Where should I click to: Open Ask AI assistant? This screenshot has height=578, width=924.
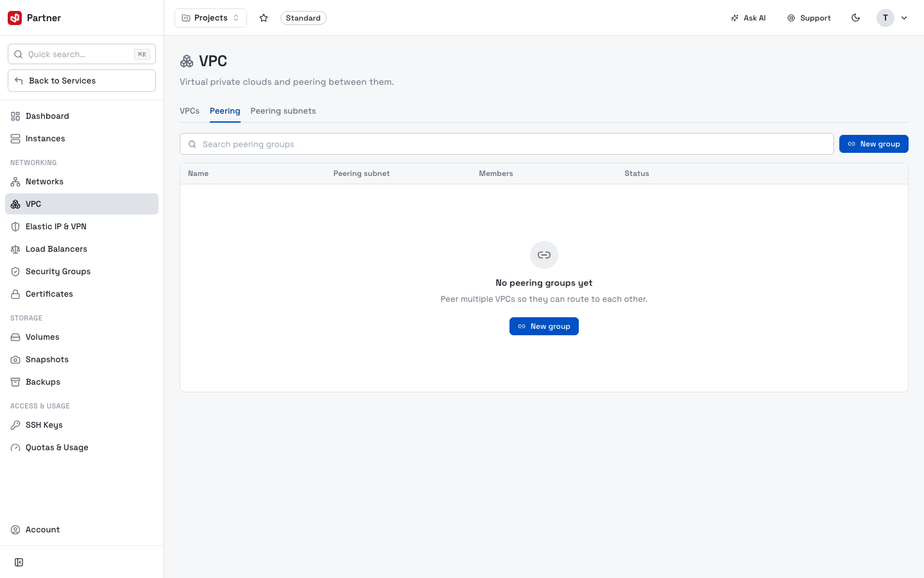(x=748, y=18)
